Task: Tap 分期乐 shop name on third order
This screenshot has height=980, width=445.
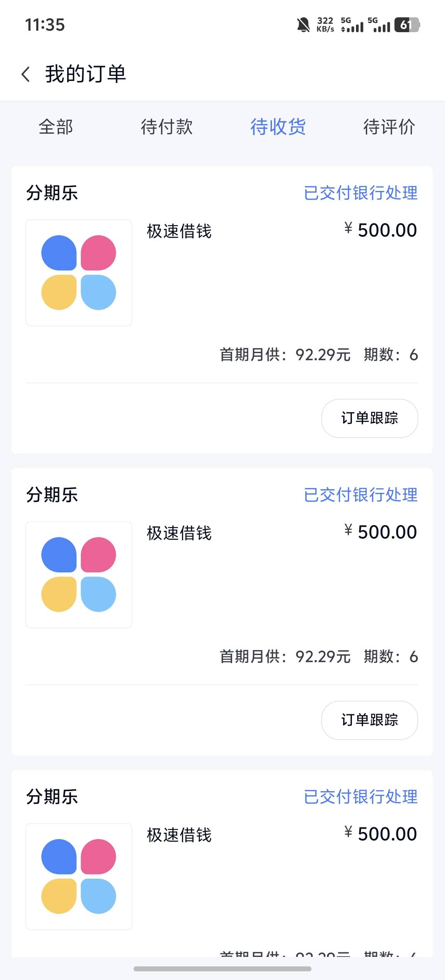Action: (x=52, y=797)
